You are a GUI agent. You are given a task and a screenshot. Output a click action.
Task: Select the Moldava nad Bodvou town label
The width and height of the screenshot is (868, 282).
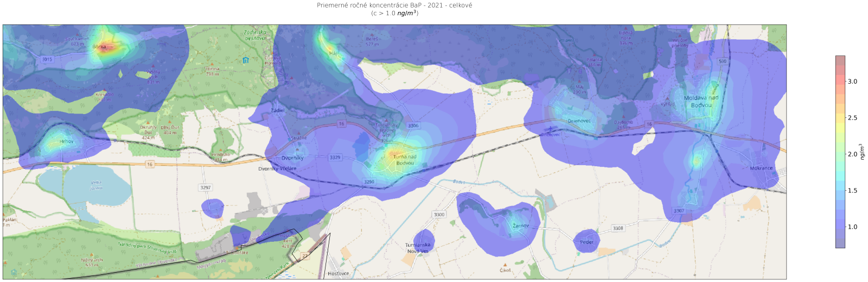[x=701, y=102]
